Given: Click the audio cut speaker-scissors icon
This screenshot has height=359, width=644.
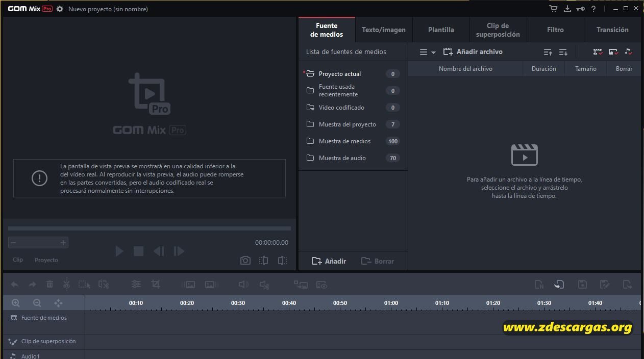Looking at the screenshot, I should (264, 285).
